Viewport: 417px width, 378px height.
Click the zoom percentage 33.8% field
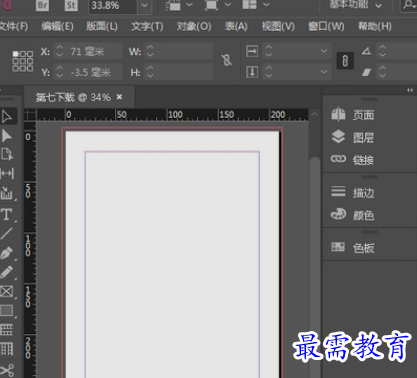(x=112, y=5)
